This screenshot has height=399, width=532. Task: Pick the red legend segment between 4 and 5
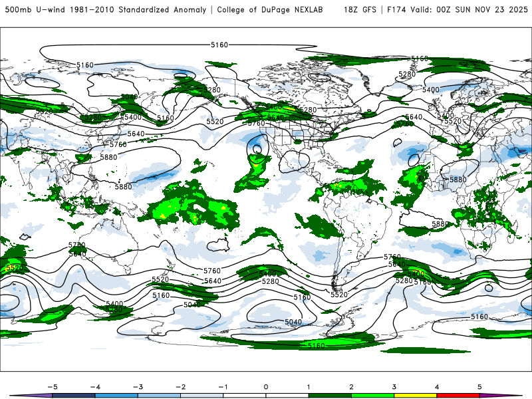click(458, 396)
